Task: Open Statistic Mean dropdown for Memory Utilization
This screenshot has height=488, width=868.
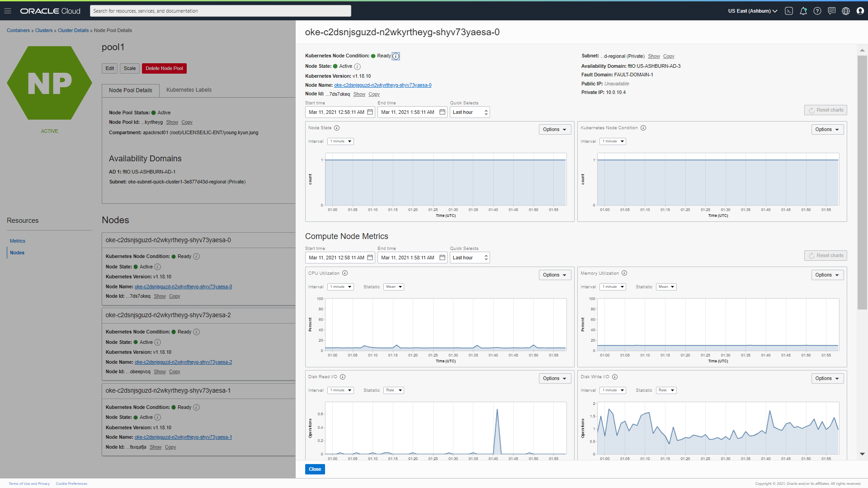Action: pyautogui.click(x=666, y=287)
